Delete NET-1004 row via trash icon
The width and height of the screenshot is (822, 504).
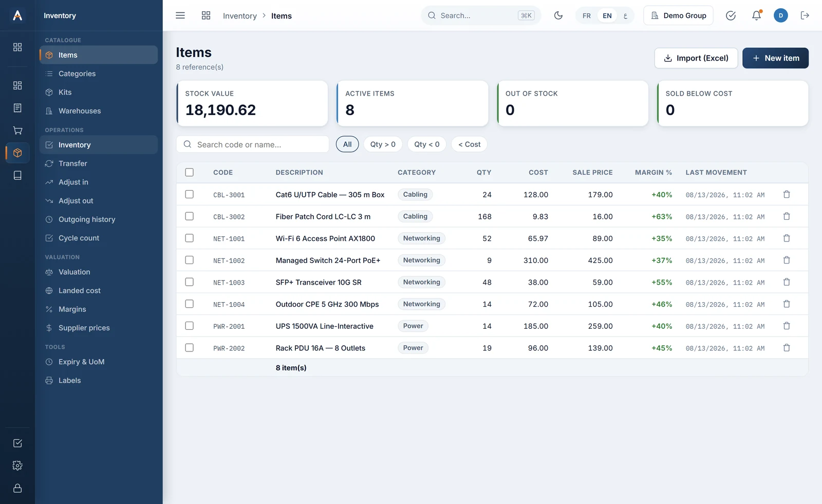pyautogui.click(x=787, y=304)
